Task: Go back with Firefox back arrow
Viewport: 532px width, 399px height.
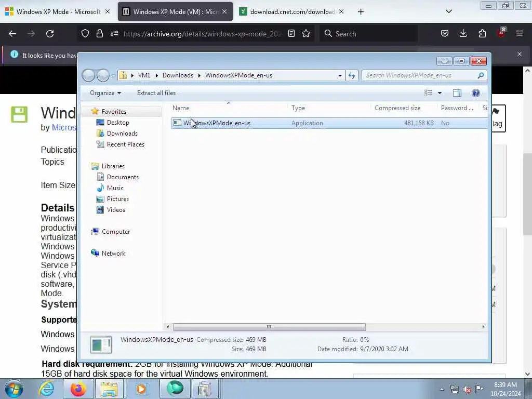Action: pyautogui.click(x=12, y=34)
